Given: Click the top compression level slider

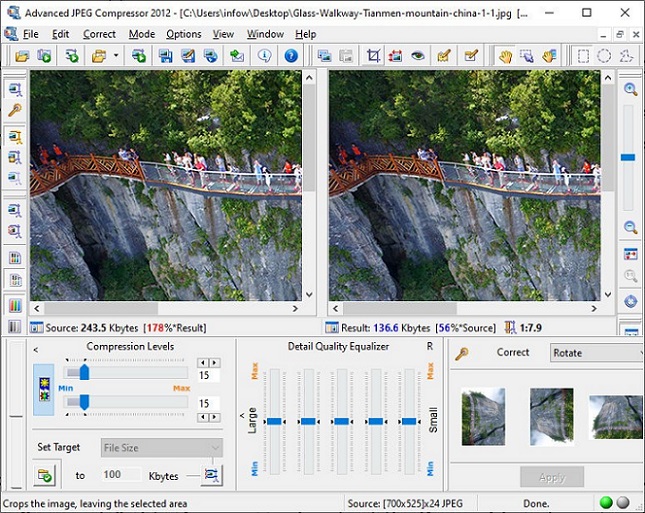Looking at the screenshot, I should (x=84, y=372).
